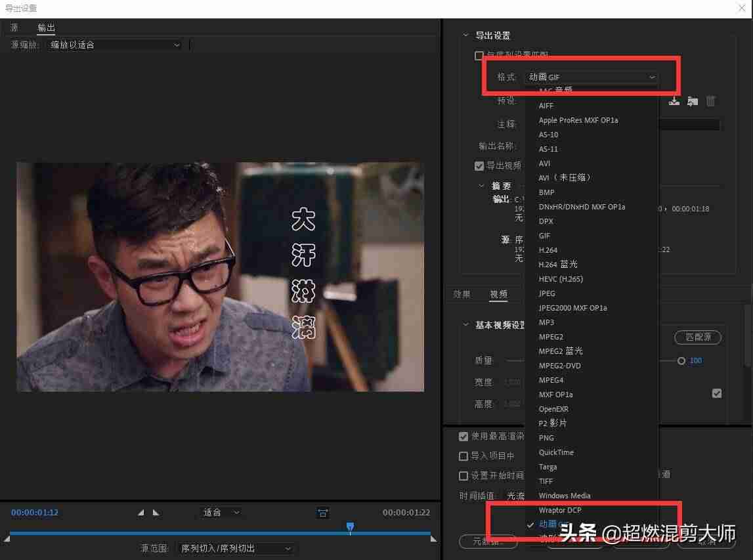
Task: Click the blue playhead on the timeline
Action: coord(350,527)
